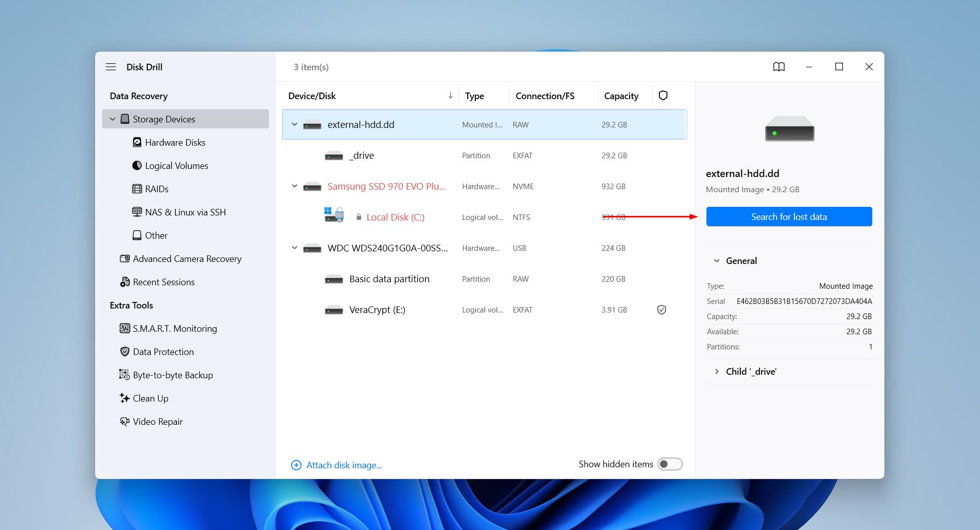Screen dimensions: 980x530
Task: Click the Byte-to-byte Backup icon
Action: click(125, 375)
